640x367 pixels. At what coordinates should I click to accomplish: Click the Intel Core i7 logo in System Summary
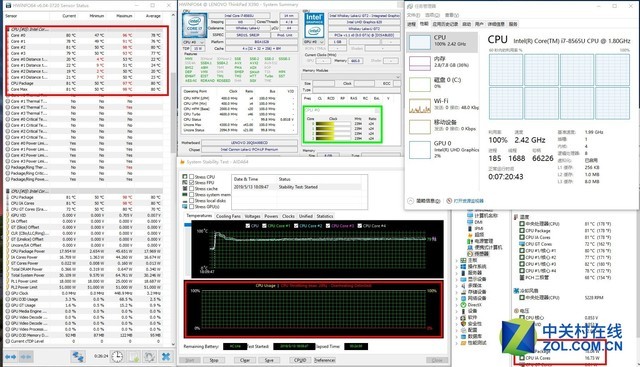[x=194, y=25]
